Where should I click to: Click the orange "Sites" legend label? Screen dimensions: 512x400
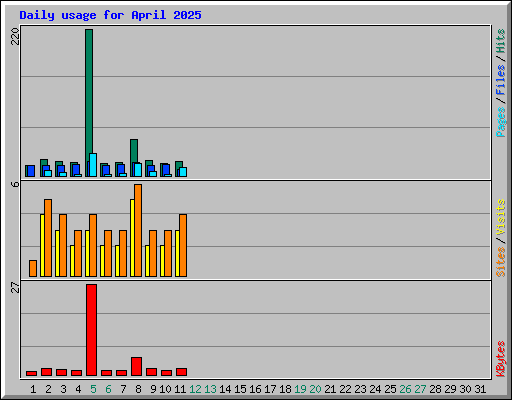[500, 262]
